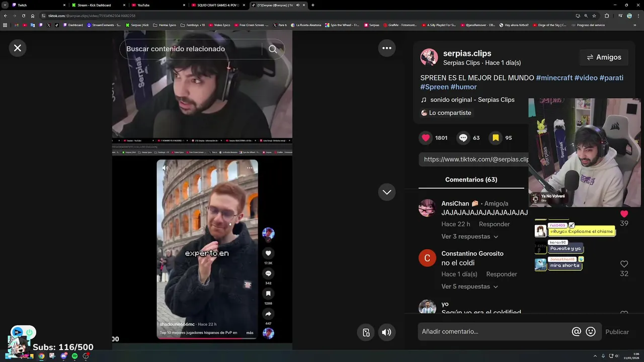Open Progreso del servicio bookmark
644x362 pixels.
pos(588,25)
